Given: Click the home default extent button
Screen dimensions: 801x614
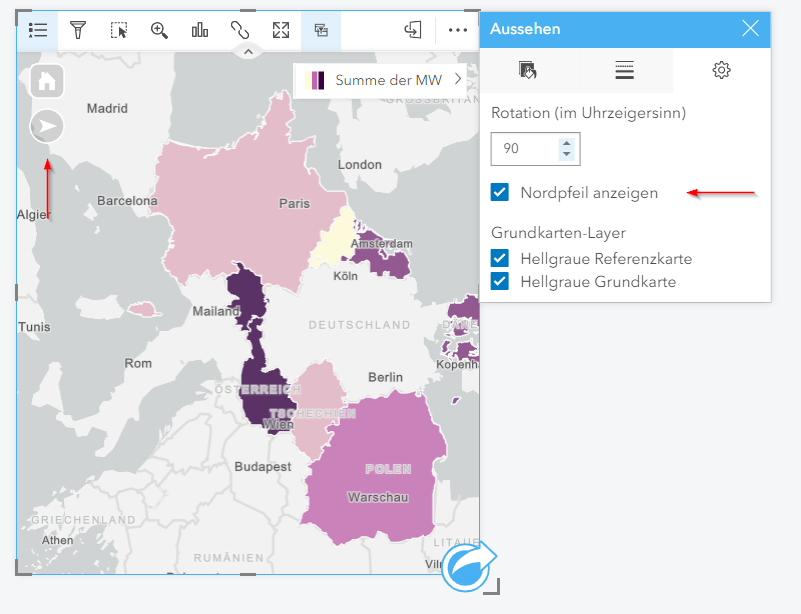Looking at the screenshot, I should pyautogui.click(x=47, y=81).
